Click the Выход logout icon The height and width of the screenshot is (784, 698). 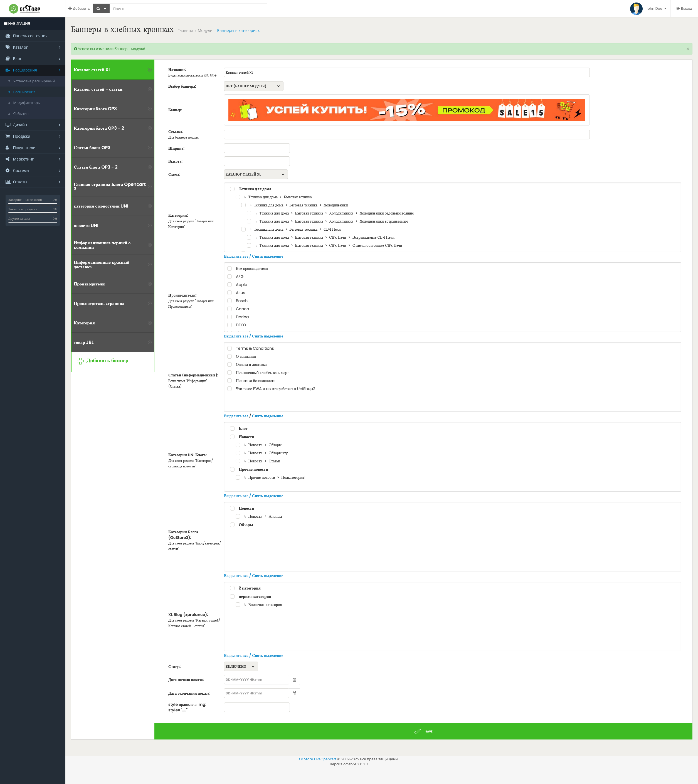678,8
